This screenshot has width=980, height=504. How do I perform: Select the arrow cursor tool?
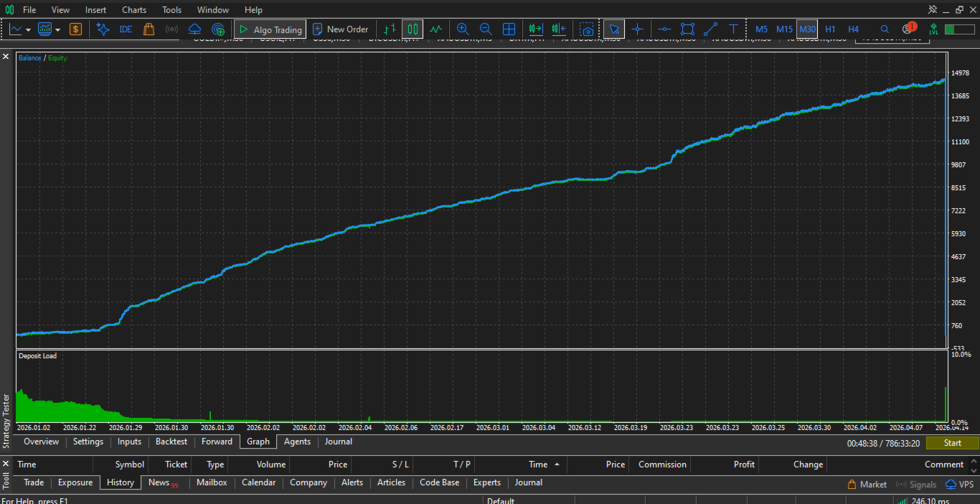point(613,29)
